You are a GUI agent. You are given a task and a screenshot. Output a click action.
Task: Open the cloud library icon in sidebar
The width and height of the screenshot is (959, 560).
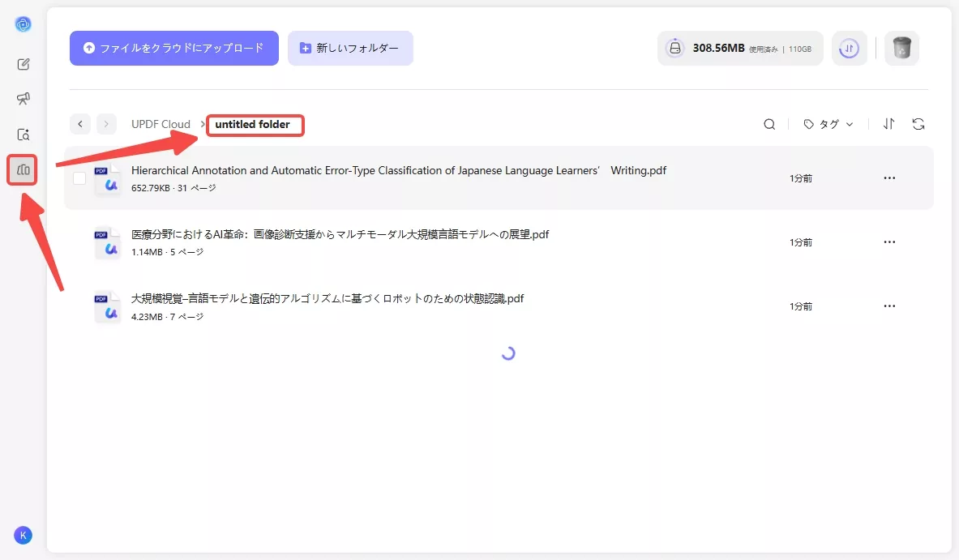22,169
